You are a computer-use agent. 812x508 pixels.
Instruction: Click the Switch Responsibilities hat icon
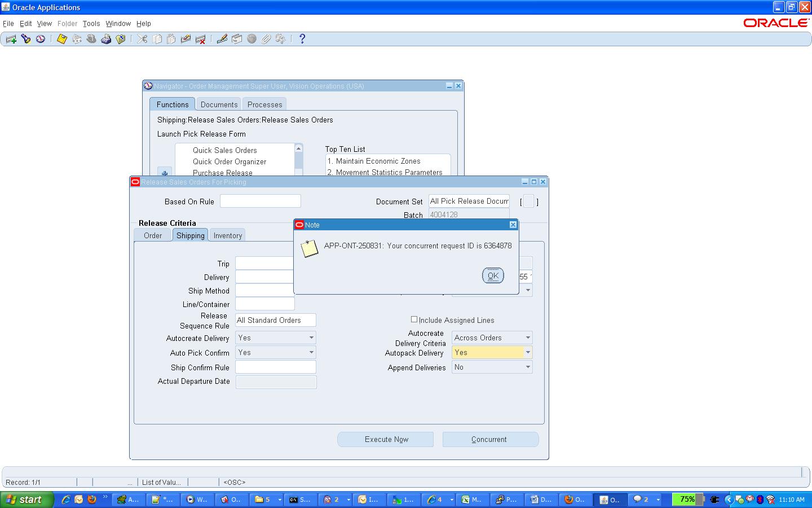(x=91, y=39)
